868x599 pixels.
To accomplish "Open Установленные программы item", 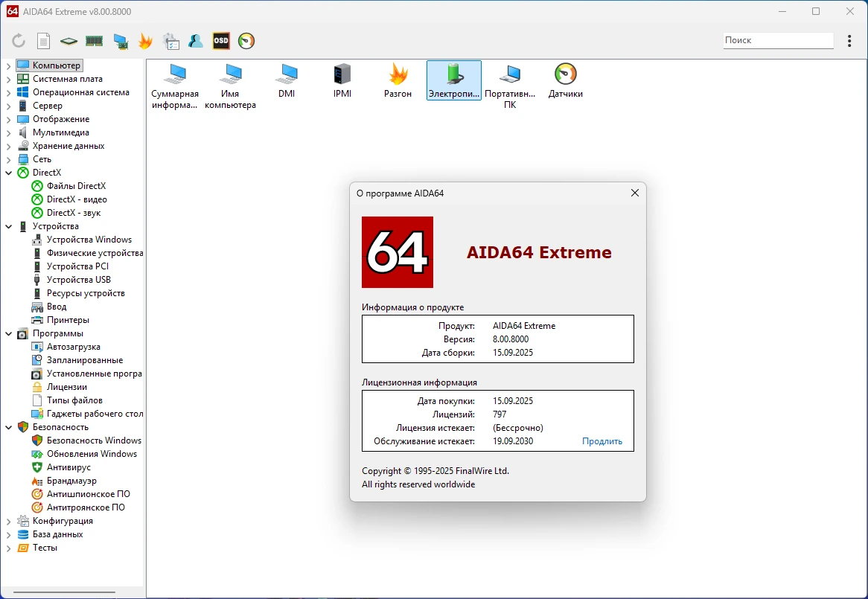I will (x=94, y=374).
